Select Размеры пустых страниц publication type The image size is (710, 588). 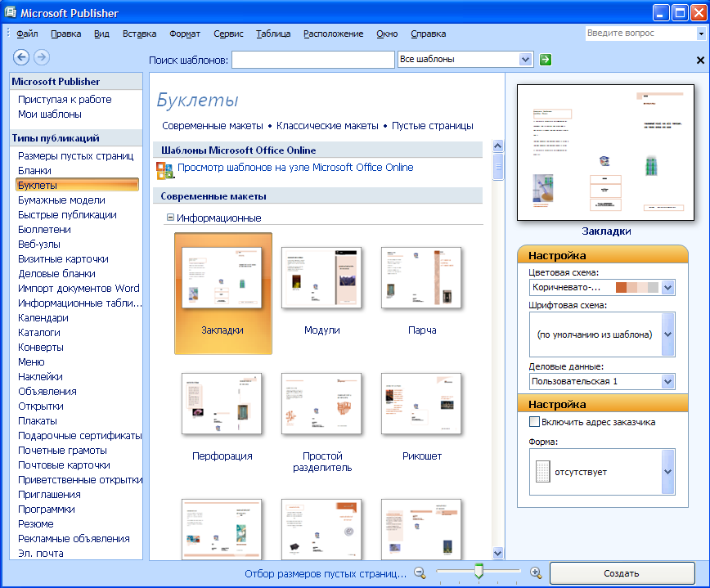click(x=75, y=156)
